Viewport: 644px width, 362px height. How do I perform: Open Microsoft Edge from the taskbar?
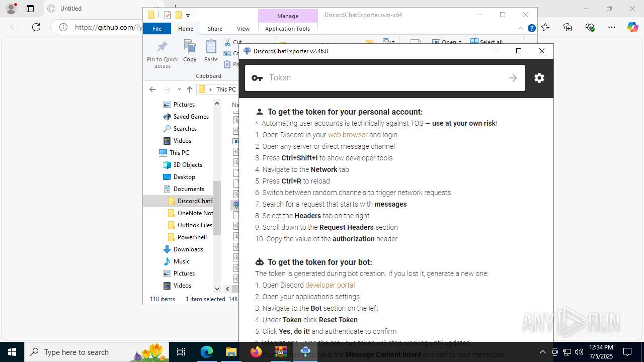[207, 352]
